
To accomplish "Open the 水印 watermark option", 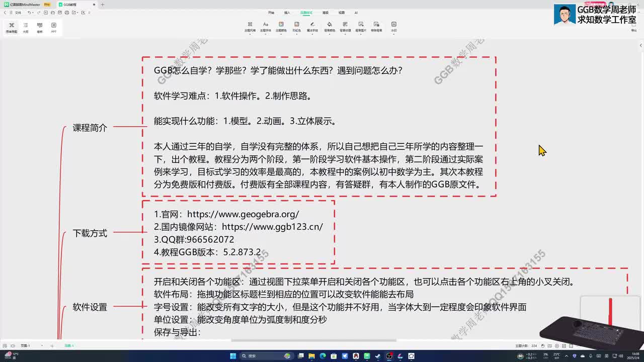I will 394,27.
